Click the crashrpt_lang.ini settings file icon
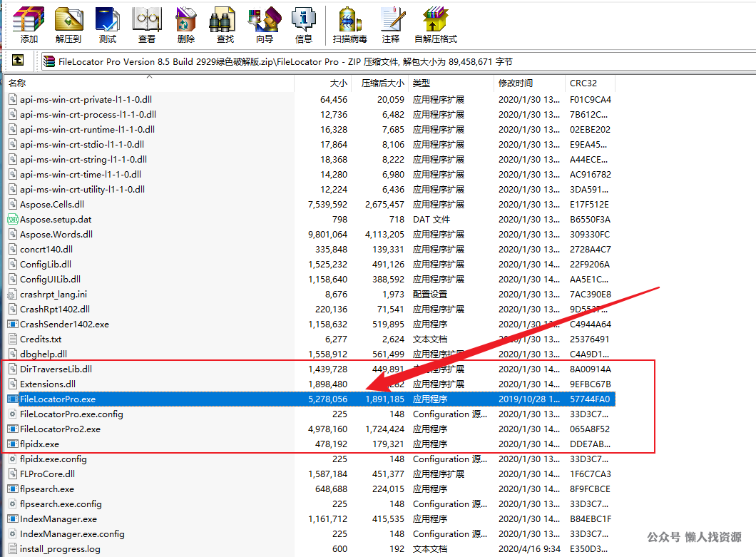The height and width of the screenshot is (557, 756). [13, 294]
